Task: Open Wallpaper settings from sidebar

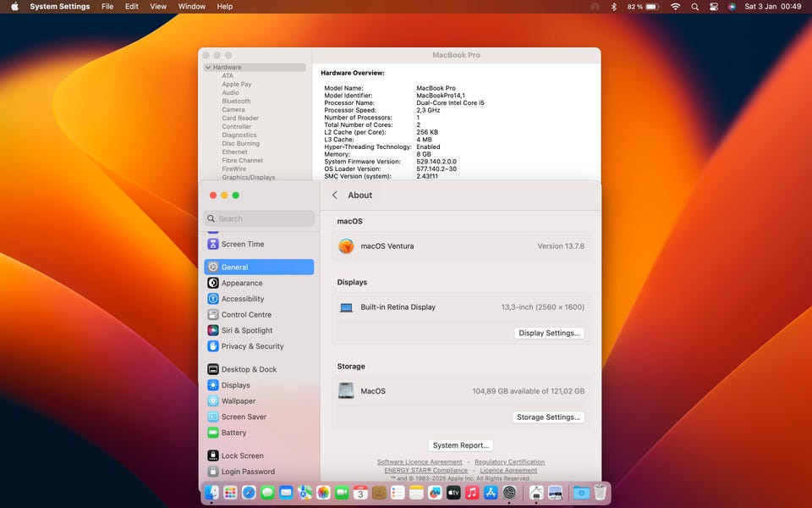Action: click(x=239, y=401)
